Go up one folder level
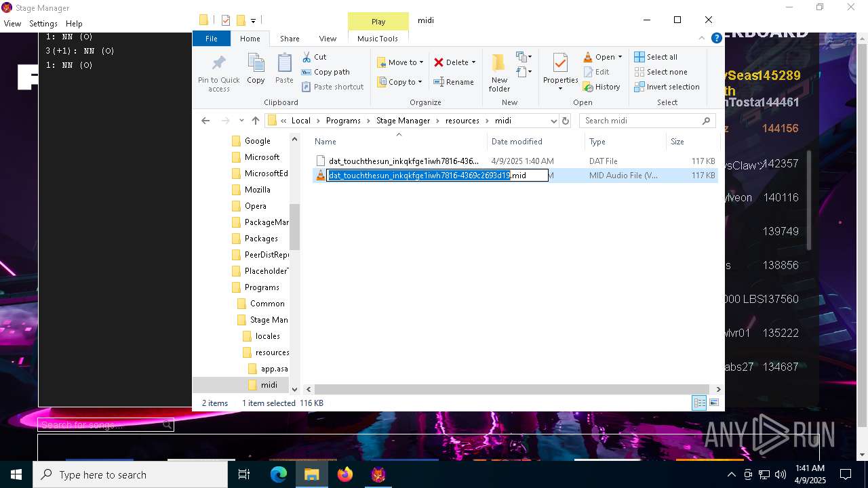Screen dimensions: 868x488 [256, 121]
